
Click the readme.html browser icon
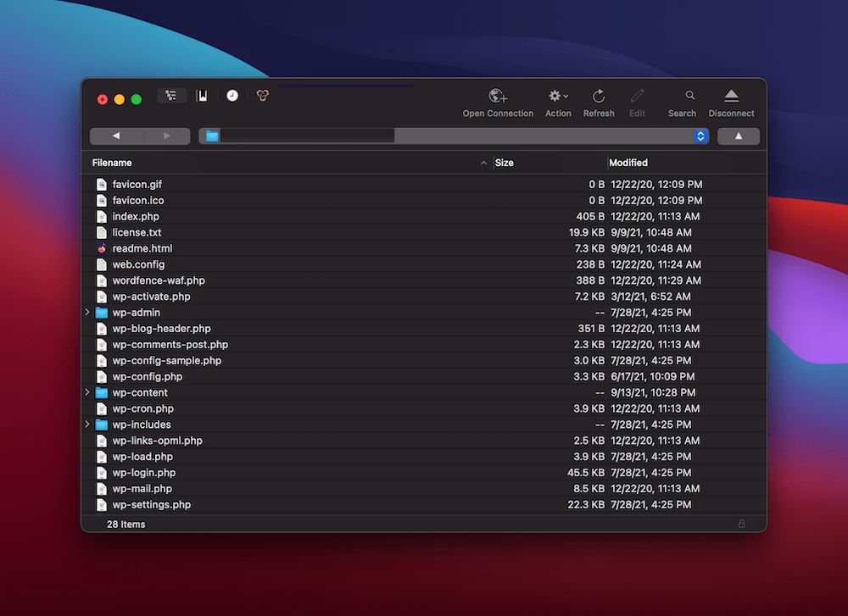coord(102,248)
